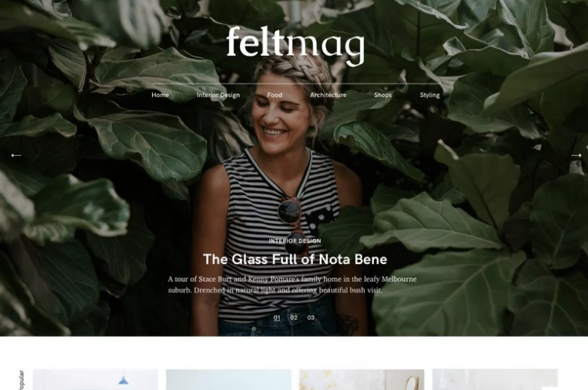
Task: Open the Styling menu item
Action: click(430, 96)
